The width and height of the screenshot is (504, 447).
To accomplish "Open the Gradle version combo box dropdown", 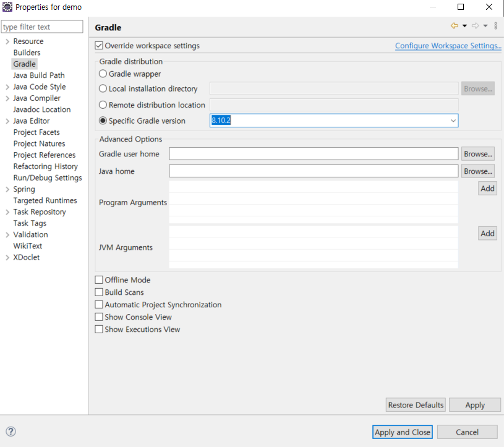I will [453, 121].
